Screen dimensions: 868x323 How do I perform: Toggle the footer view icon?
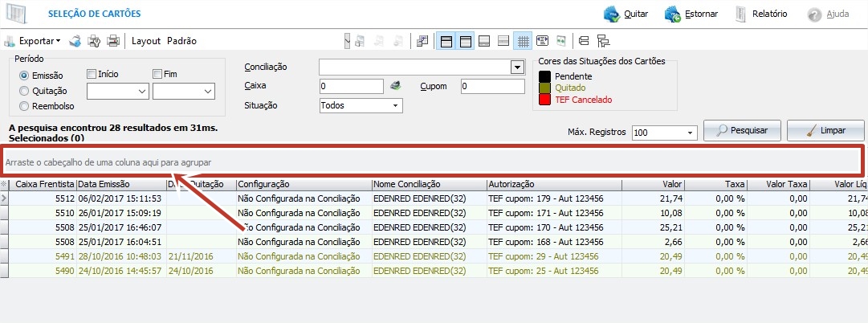(484, 41)
